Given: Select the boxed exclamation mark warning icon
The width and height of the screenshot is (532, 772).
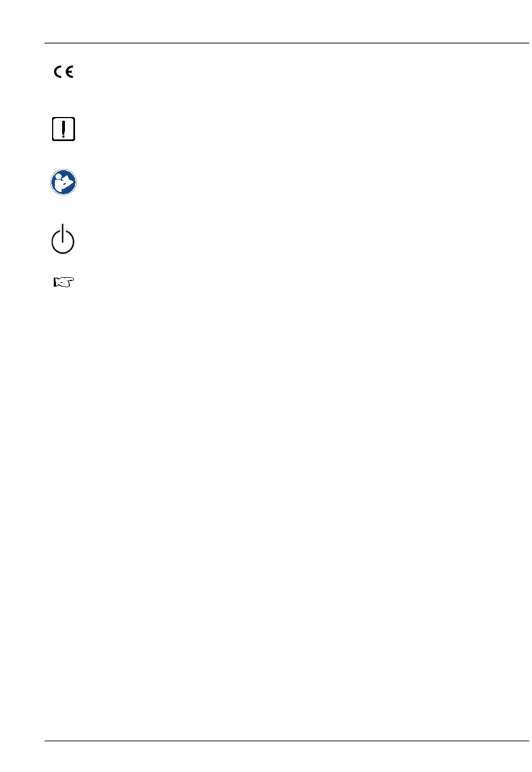Looking at the screenshot, I should click(x=63, y=129).
